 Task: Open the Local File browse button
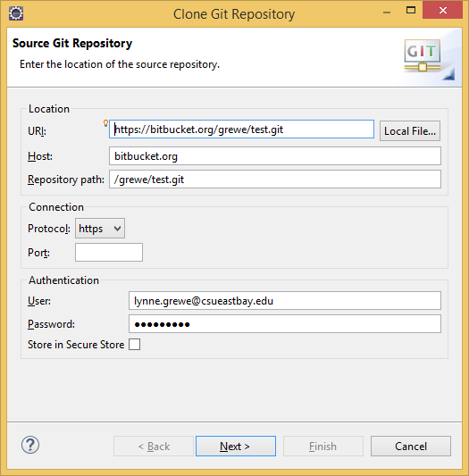coord(410,131)
